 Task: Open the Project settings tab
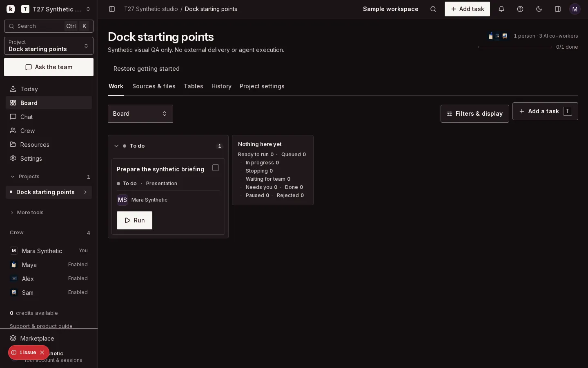click(x=262, y=86)
